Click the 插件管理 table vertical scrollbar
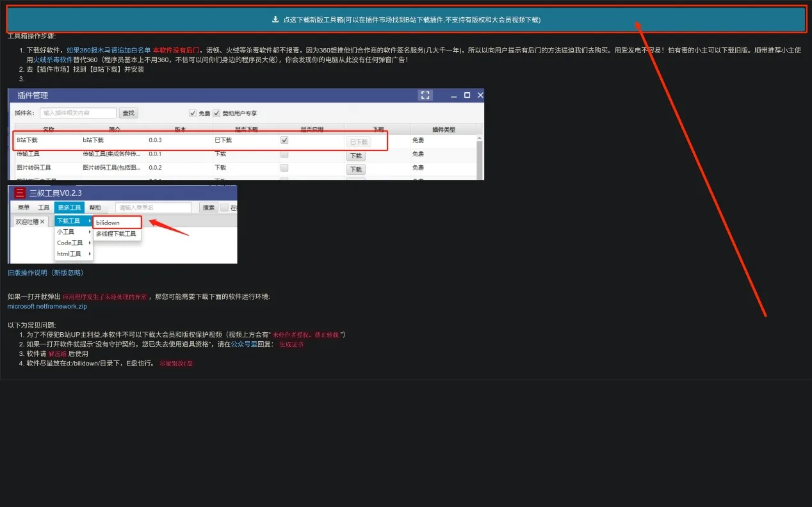 pos(480,157)
